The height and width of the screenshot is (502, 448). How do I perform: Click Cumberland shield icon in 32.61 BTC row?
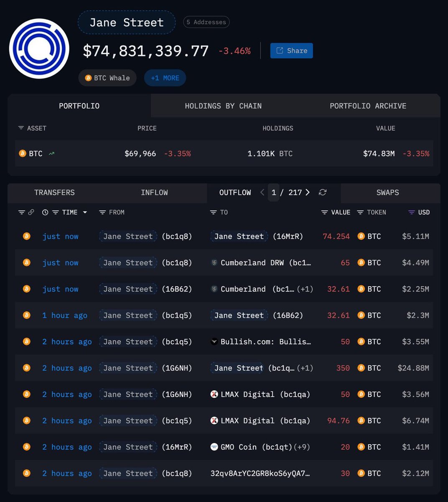(x=214, y=289)
